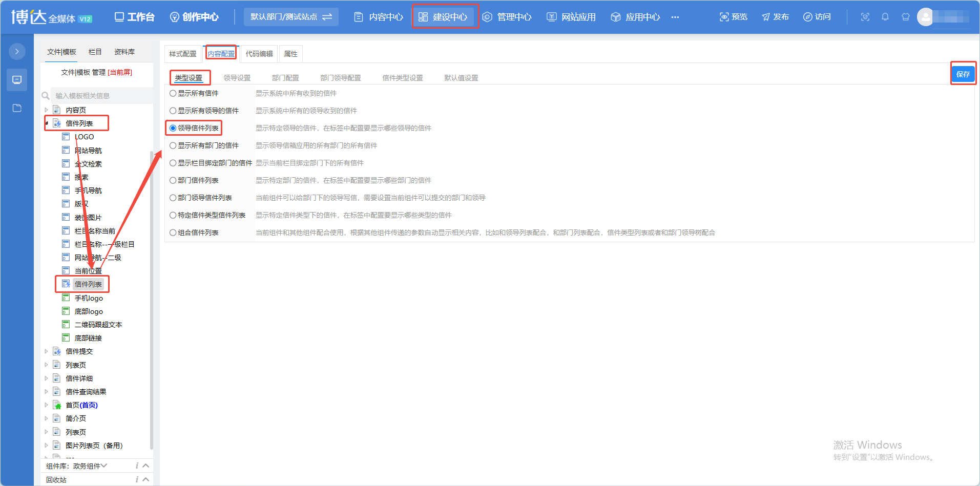Switch to the 代码编辑 tab
This screenshot has width=980, height=486.
[259, 54]
